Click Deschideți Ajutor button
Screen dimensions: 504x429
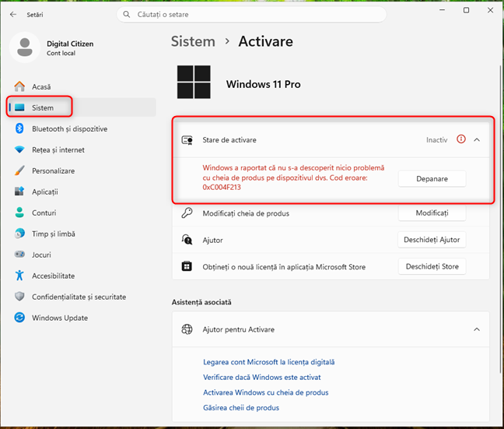point(432,240)
